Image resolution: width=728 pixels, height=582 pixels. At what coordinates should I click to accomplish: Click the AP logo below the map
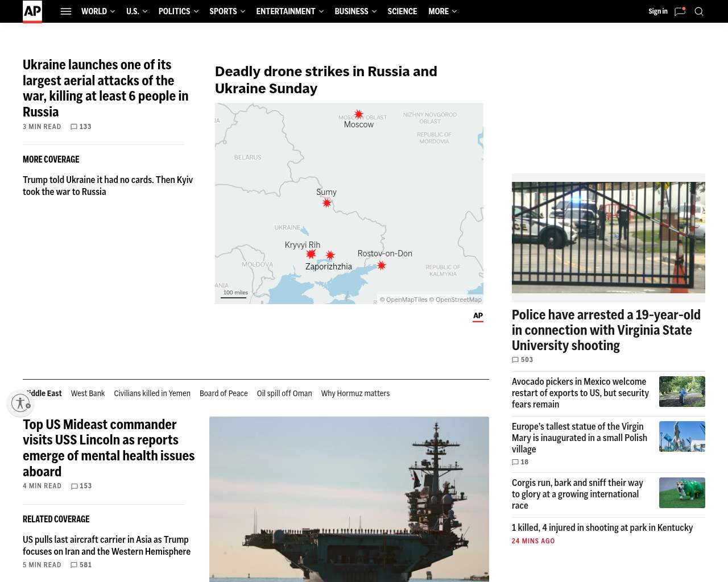click(x=478, y=317)
